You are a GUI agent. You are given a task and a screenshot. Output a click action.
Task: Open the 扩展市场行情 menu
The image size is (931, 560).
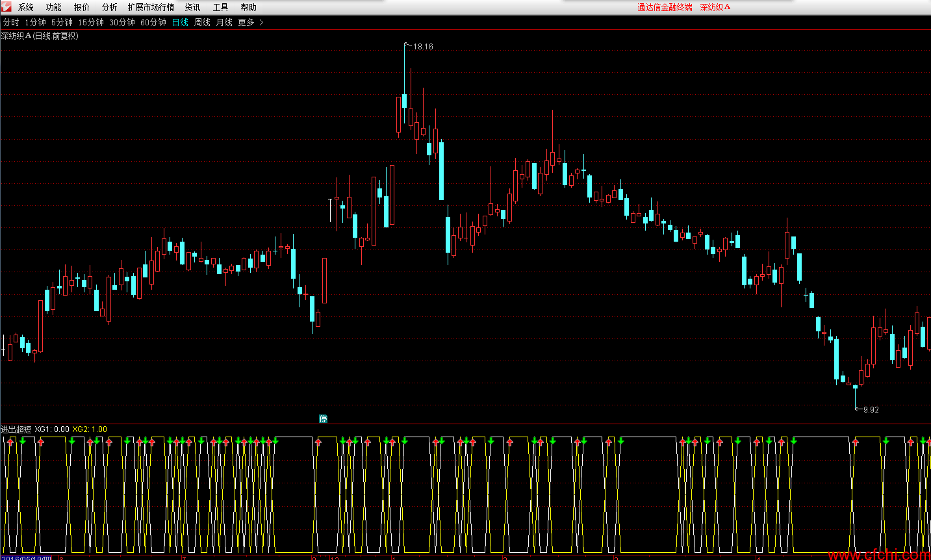click(151, 7)
